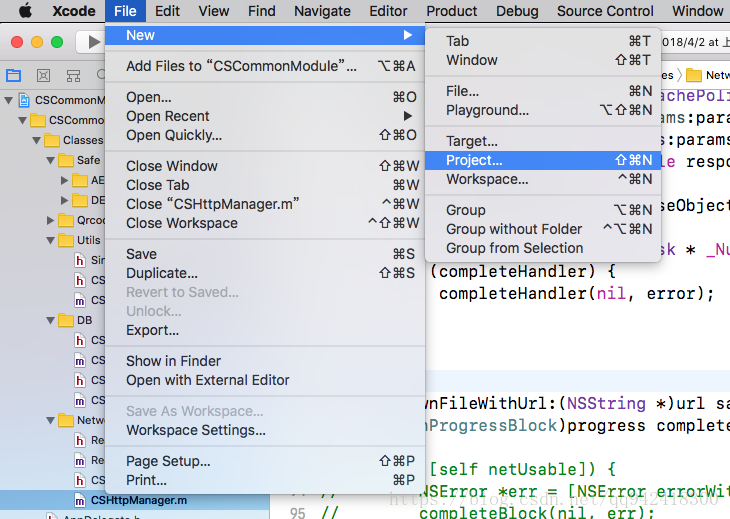Open the Debug menu
730x519 pixels.
517,11
